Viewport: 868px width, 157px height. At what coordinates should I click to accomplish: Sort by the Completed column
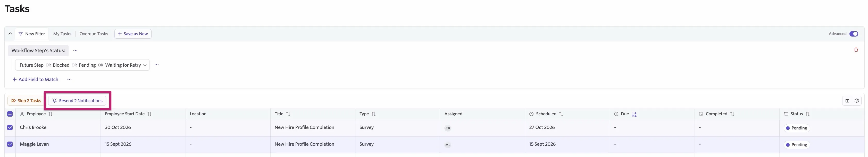coord(732,114)
